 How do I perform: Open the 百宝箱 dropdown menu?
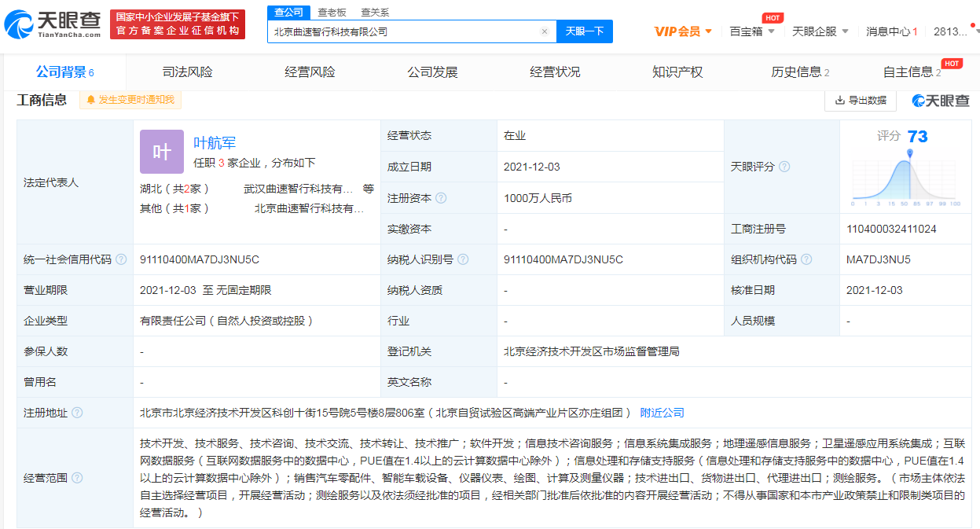tap(752, 31)
